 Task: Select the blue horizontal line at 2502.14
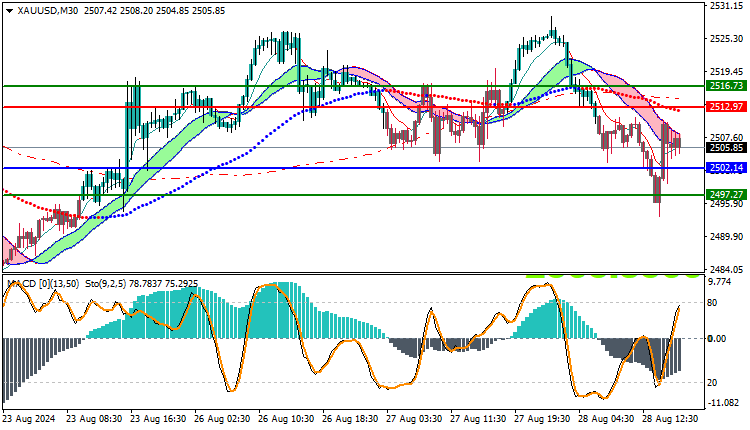click(x=353, y=168)
